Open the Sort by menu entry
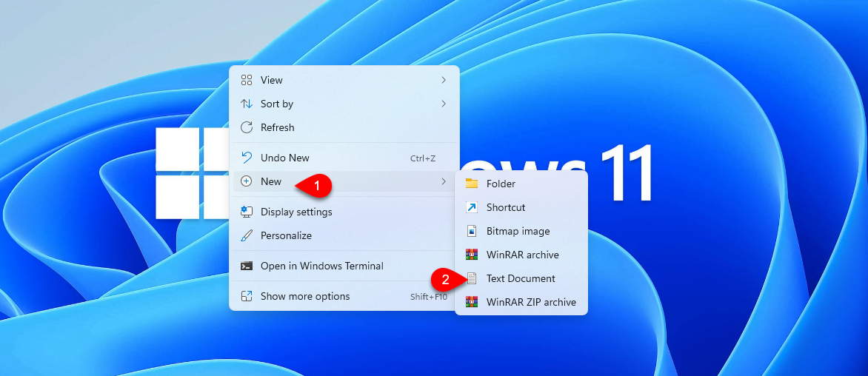Viewport: 868px width, 376px height. click(344, 104)
